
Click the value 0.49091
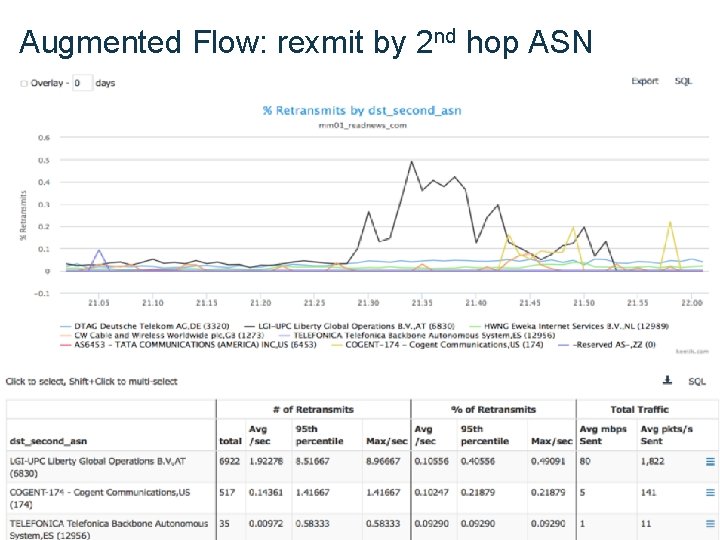click(548, 461)
